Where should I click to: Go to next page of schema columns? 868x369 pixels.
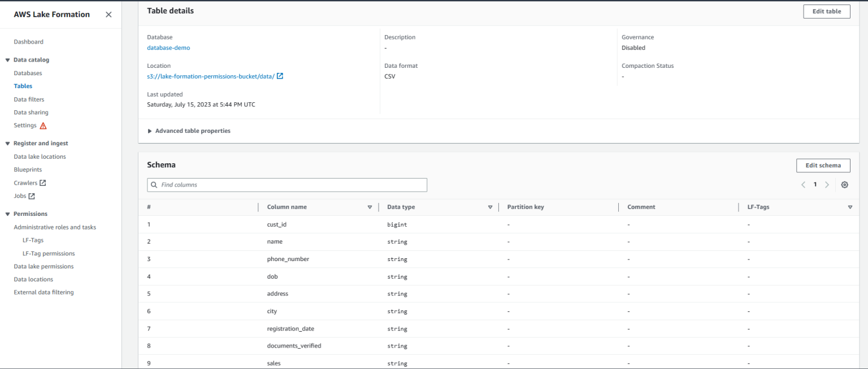point(827,185)
